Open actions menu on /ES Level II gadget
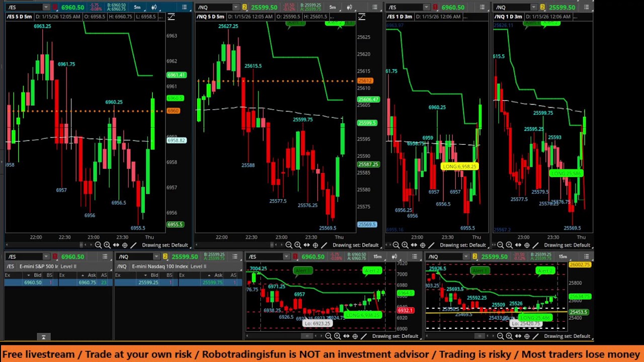Viewport: 644px width, 362px height. [x=105, y=256]
